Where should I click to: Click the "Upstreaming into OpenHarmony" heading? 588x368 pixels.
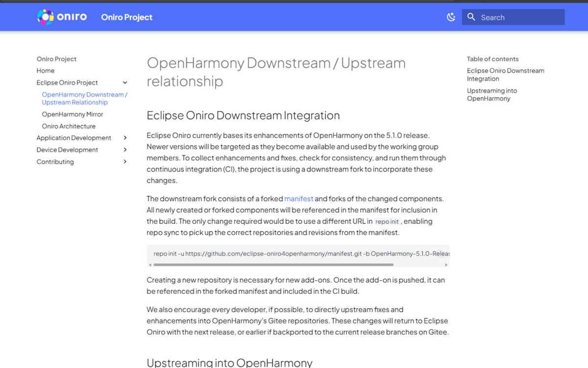click(x=229, y=363)
